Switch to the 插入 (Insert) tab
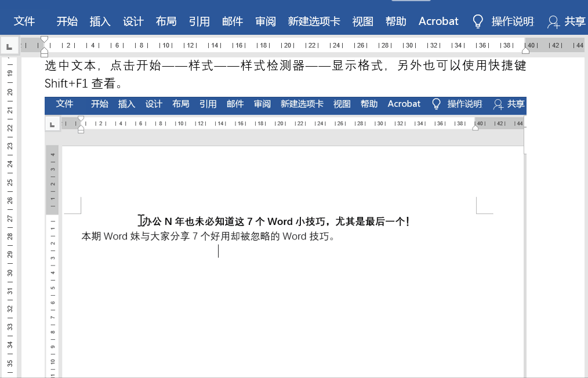 point(100,21)
